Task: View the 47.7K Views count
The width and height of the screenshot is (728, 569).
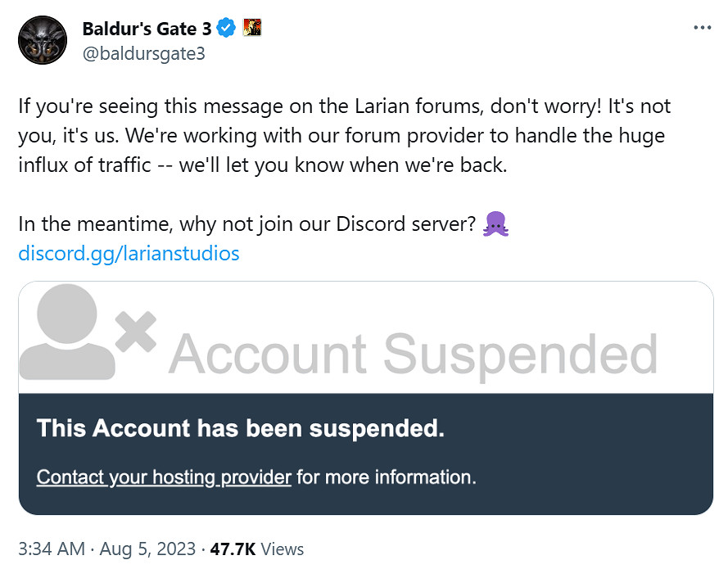Action: 257,549
